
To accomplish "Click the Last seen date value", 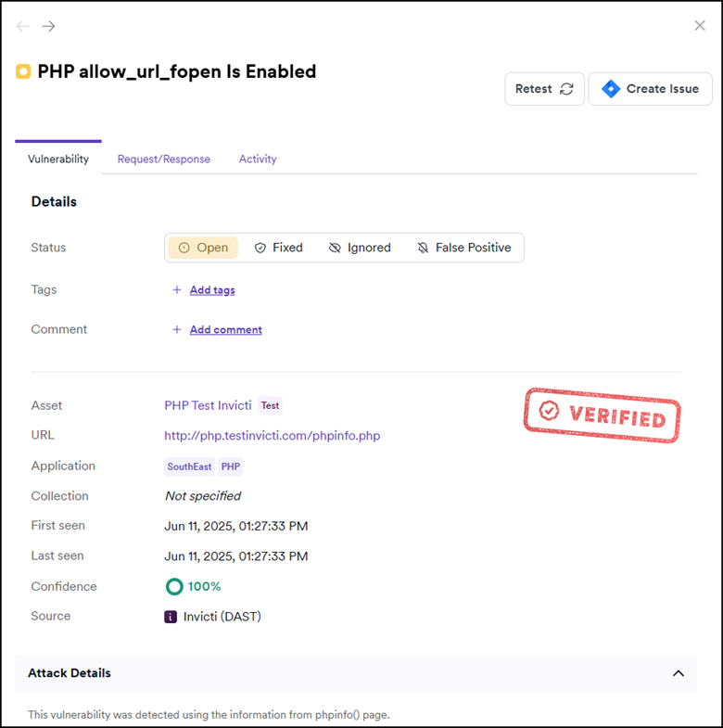I will (x=236, y=556).
